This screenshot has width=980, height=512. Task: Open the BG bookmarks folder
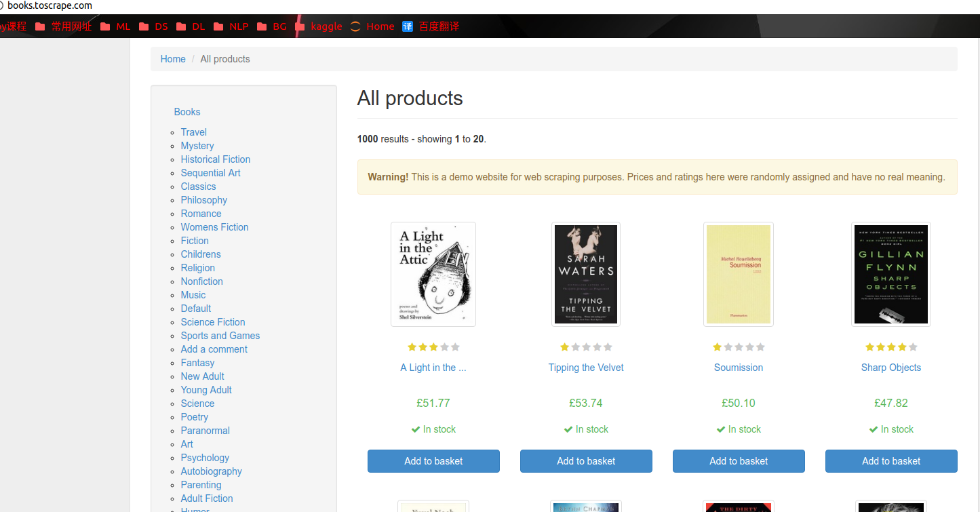pos(272,26)
